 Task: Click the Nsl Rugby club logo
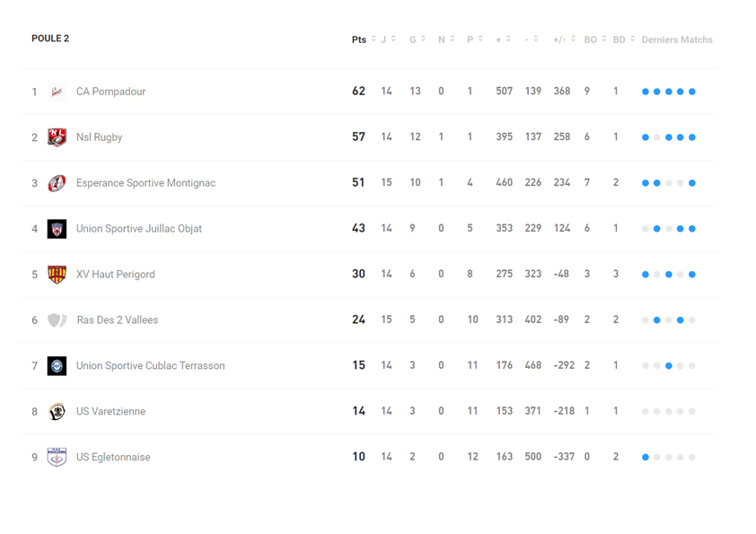tap(57, 137)
